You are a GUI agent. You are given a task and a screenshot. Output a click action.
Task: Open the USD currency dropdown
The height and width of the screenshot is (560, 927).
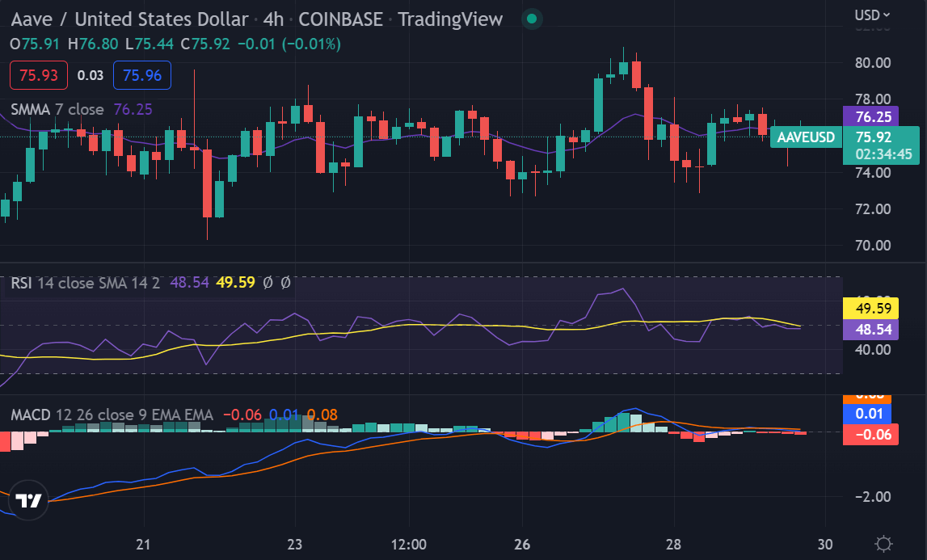pyautogui.click(x=873, y=15)
